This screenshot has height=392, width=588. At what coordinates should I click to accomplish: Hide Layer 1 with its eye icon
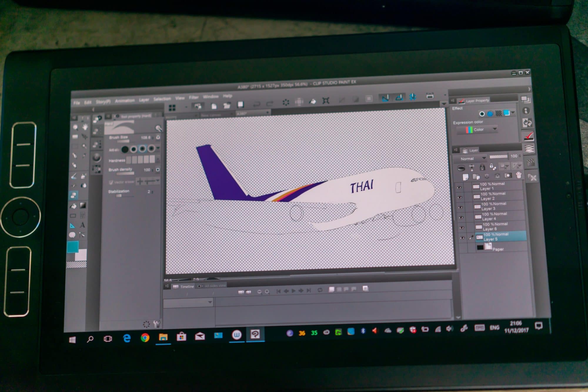pos(459,187)
